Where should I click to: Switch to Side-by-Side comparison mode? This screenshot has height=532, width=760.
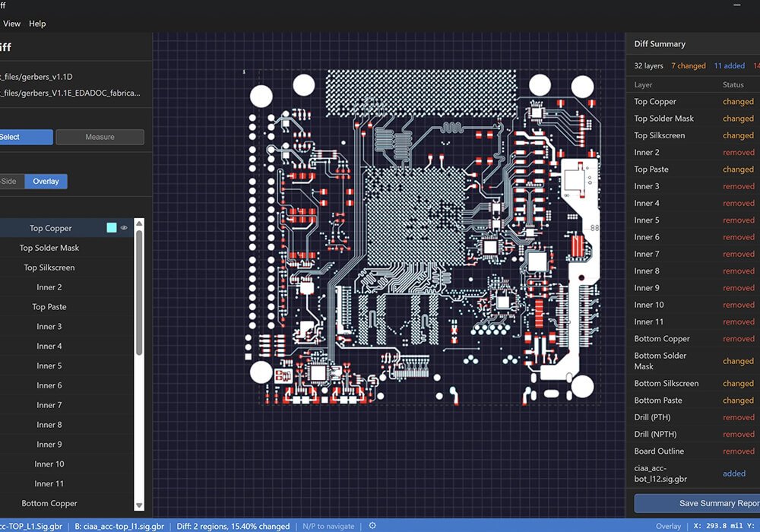11,181
